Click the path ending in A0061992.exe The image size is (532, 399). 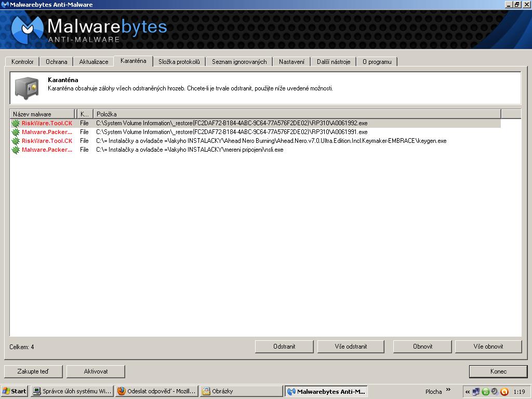tap(232, 123)
